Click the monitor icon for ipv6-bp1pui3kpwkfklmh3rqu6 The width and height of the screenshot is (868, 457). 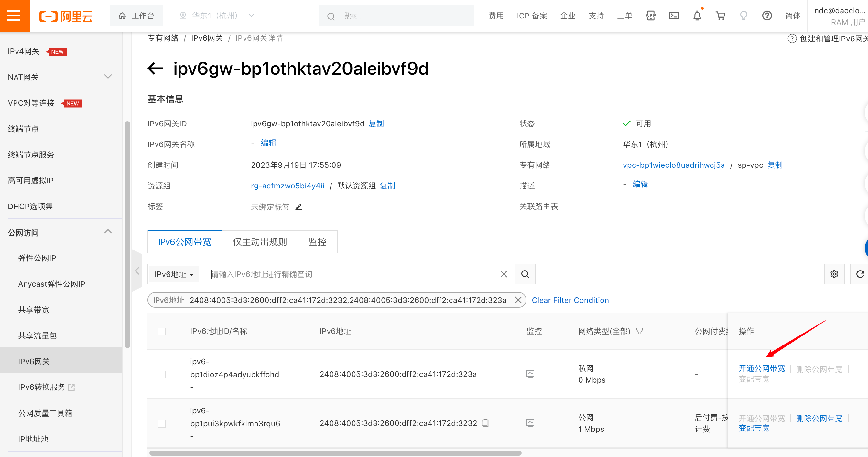click(x=530, y=423)
